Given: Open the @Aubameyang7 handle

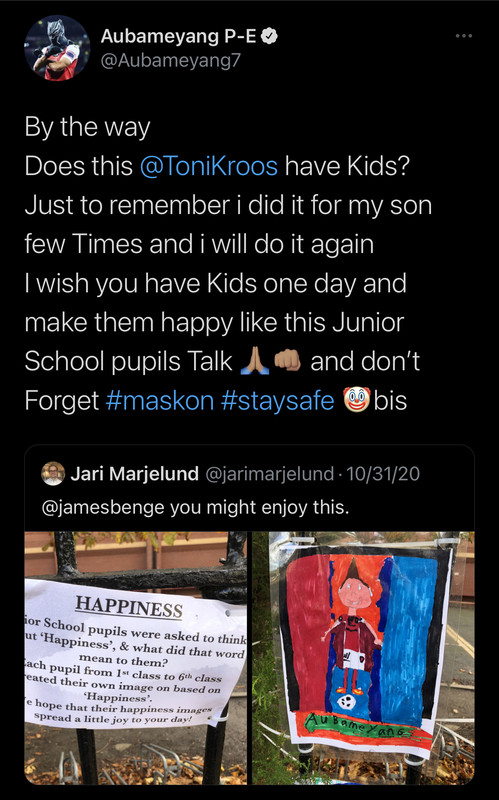Looking at the screenshot, I should [x=170, y=61].
